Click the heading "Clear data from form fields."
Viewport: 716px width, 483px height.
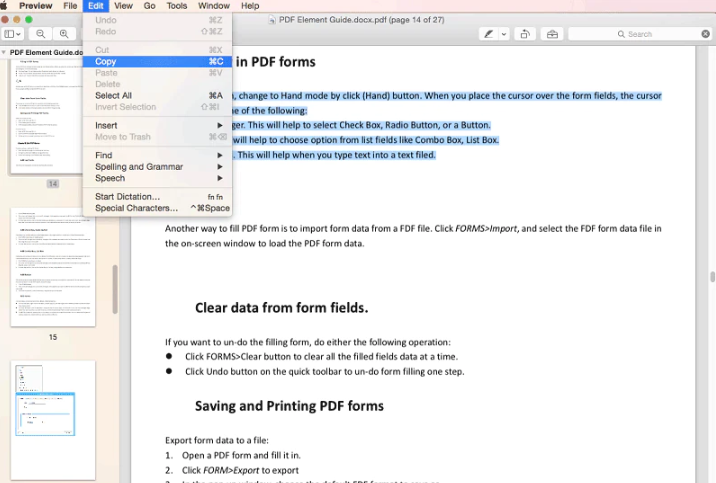tap(281, 308)
